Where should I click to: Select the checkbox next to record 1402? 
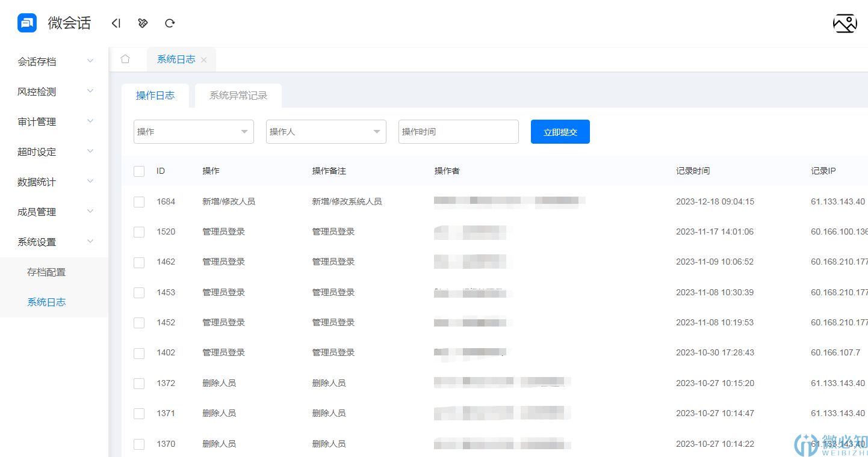click(x=138, y=353)
